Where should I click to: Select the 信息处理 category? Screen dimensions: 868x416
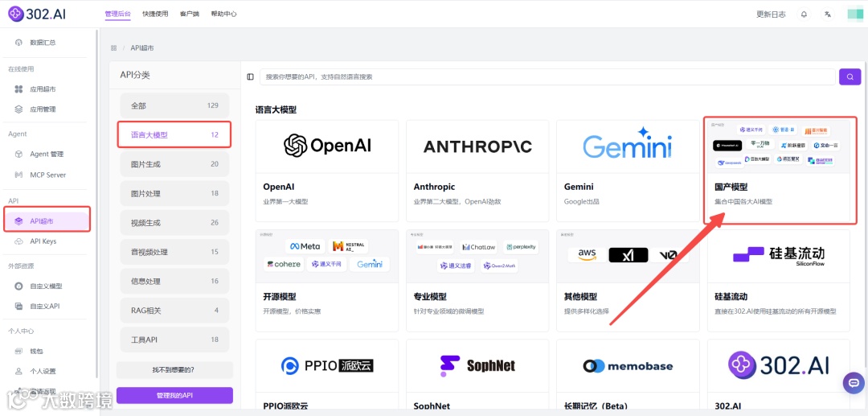[x=174, y=282]
